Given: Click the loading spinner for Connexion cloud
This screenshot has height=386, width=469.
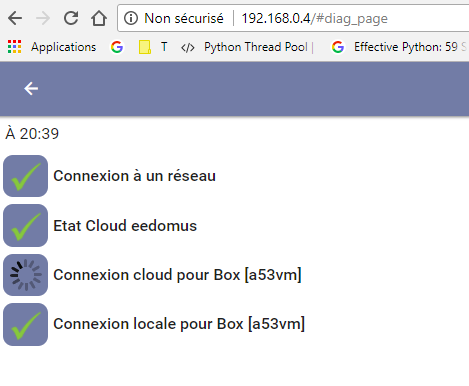Looking at the screenshot, I should tap(25, 275).
